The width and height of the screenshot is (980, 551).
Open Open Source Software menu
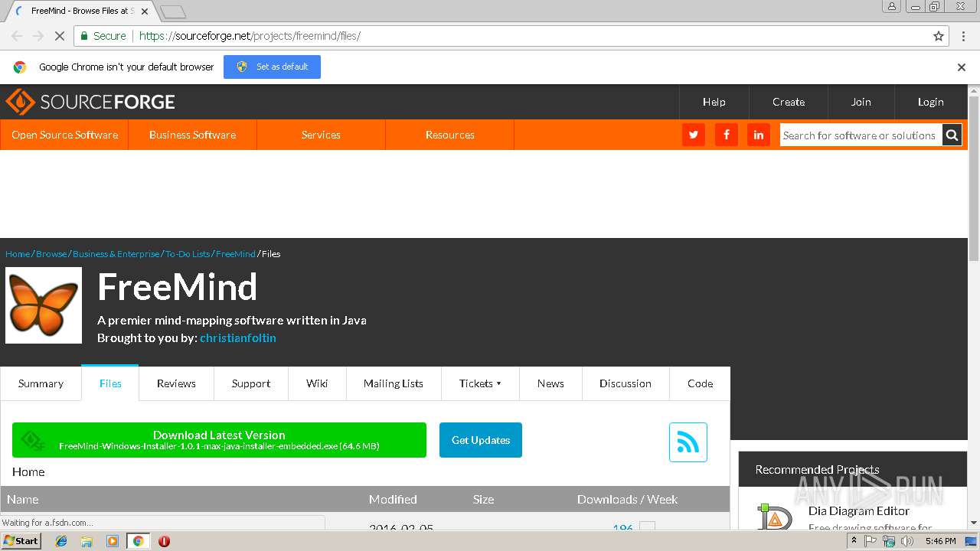pyautogui.click(x=64, y=135)
